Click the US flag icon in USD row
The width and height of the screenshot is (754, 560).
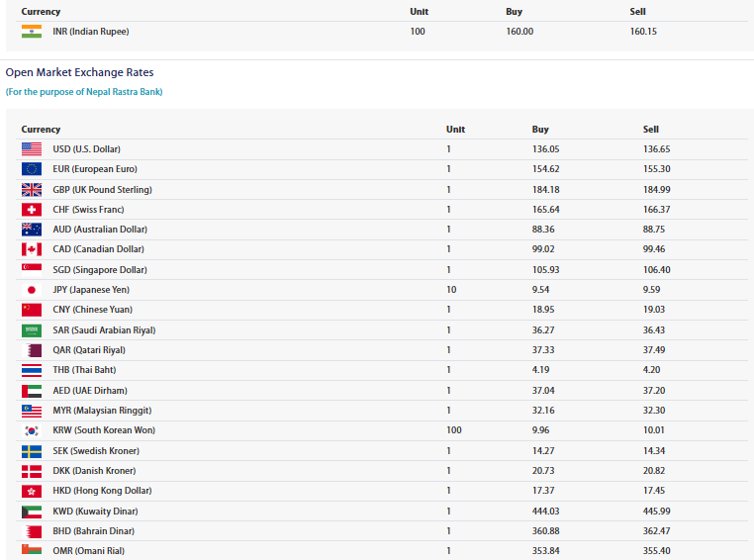32,149
